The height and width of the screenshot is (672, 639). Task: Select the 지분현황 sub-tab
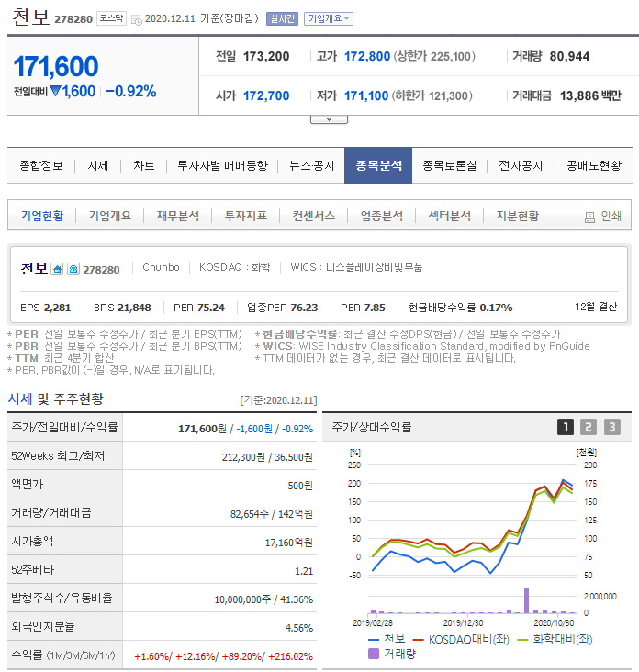pos(517,216)
